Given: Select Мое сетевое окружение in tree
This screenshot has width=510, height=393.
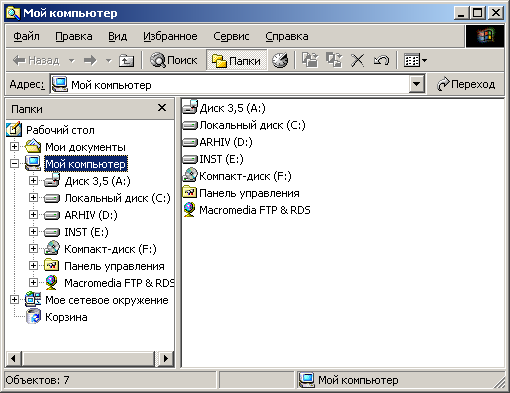Looking at the screenshot, I should (107, 300).
